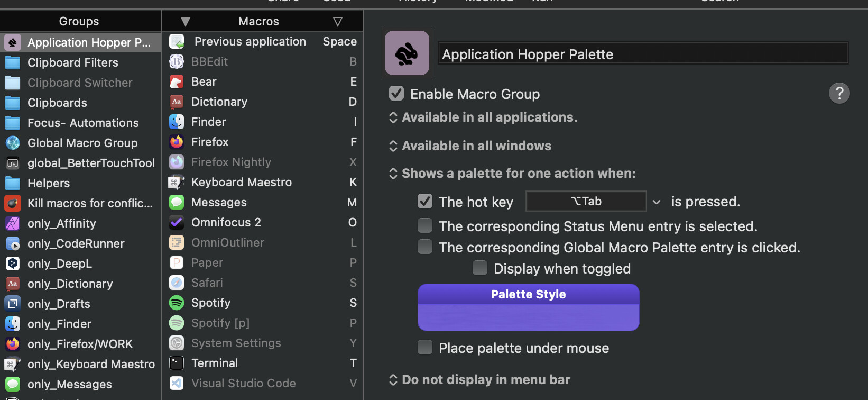Open Available in all windows popup
Screen dimensions: 868x400
pyautogui.click(x=470, y=146)
